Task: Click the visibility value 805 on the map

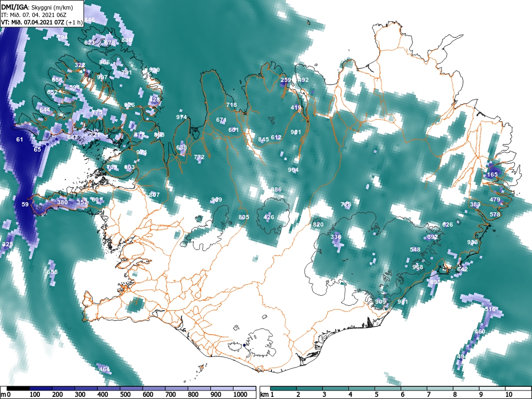Action: pyautogui.click(x=244, y=217)
